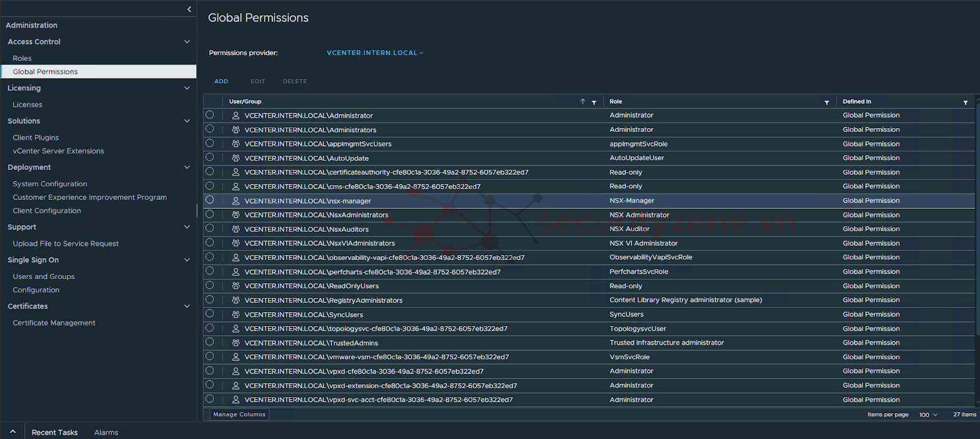Click the User/Group column filter icon
Screen dimensions: 980x439
click(x=594, y=102)
